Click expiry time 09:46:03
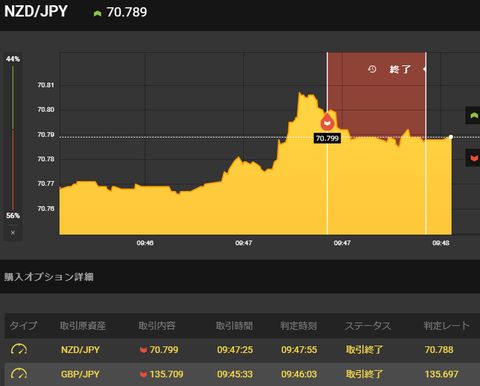 tap(299, 374)
